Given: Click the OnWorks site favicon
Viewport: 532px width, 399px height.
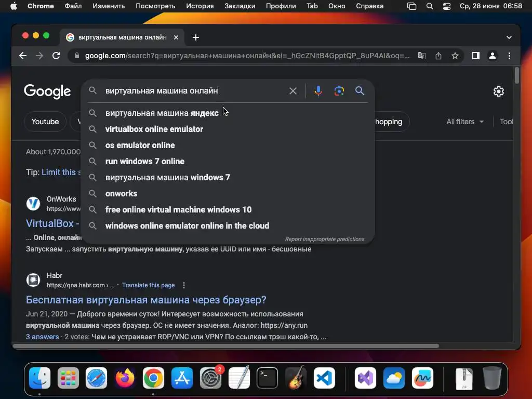Looking at the screenshot, I should pos(33,204).
